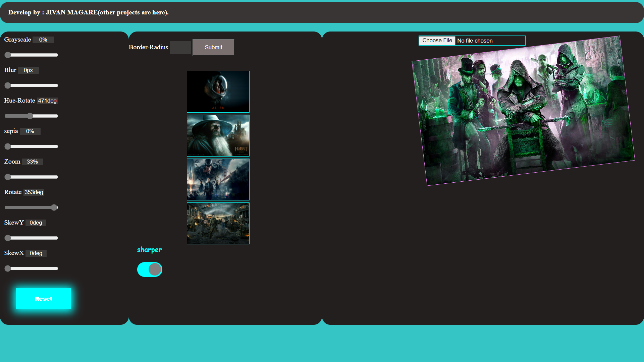Click the 'Grayscale' label
Screen dimensions: 644x362
click(x=17, y=40)
